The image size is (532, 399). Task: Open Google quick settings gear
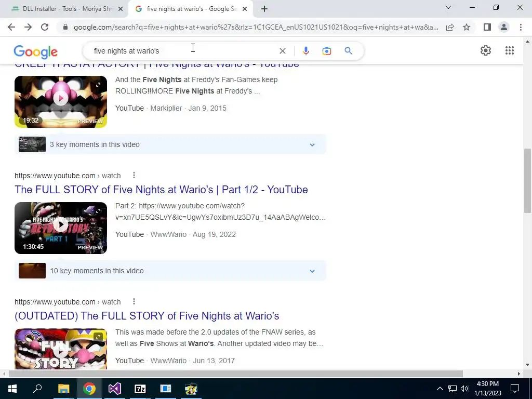486,50
